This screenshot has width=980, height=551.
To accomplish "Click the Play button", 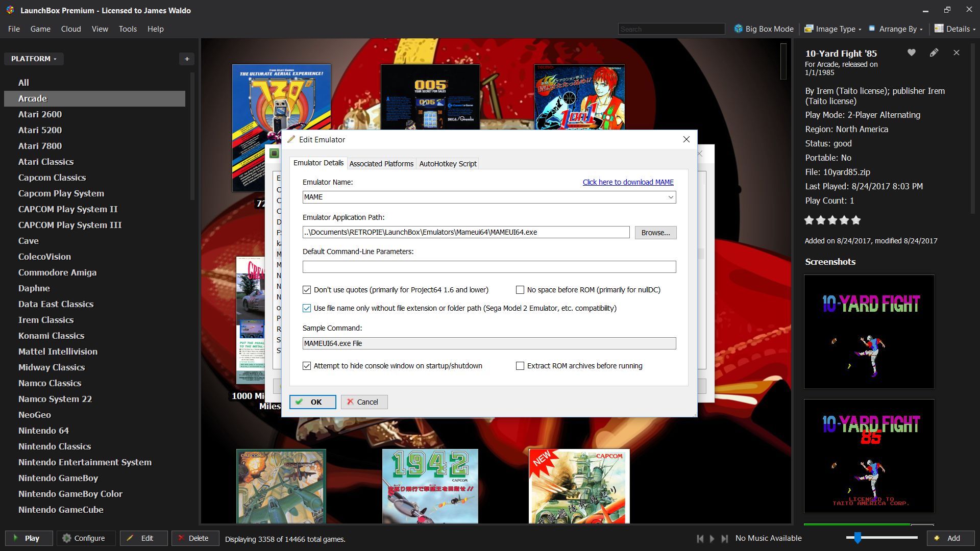I will (29, 538).
